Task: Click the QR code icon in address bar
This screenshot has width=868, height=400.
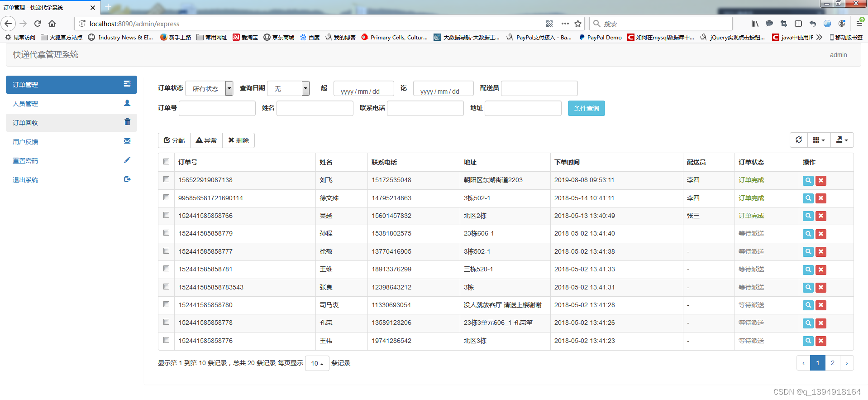Action: tap(549, 24)
